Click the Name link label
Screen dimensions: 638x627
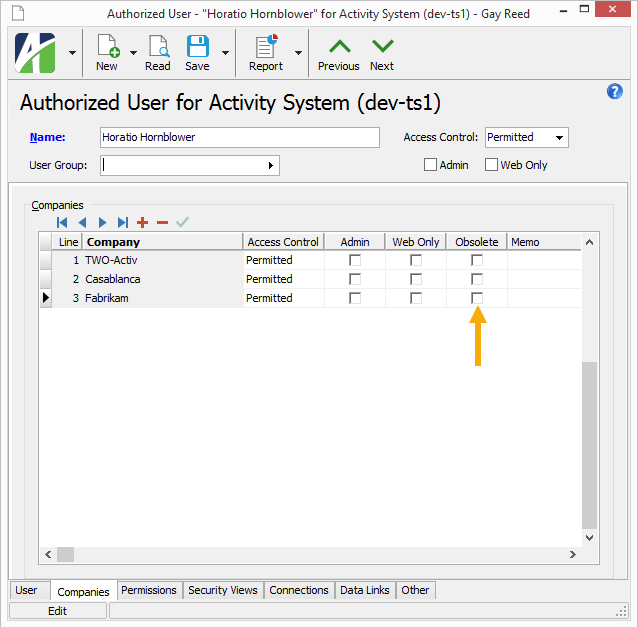tap(48, 137)
